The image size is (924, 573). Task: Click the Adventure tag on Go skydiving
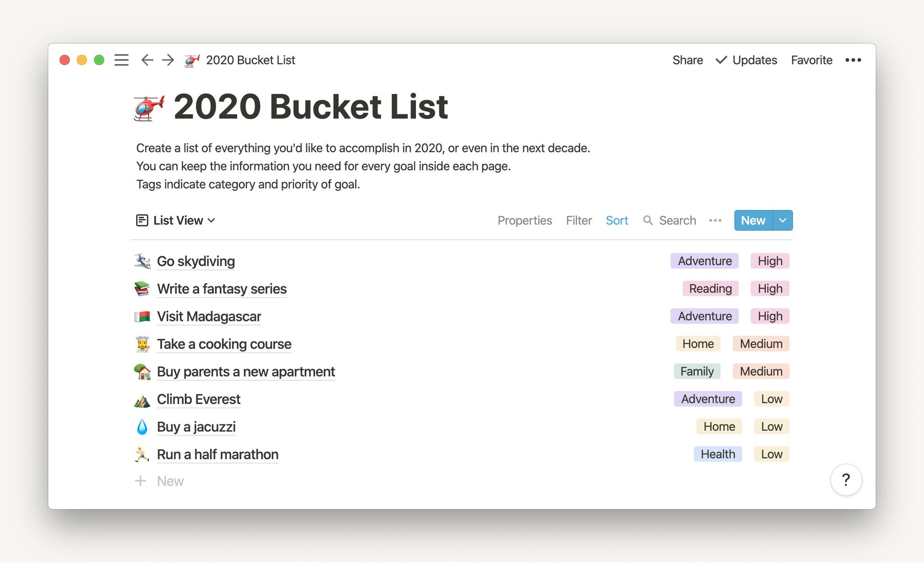[704, 261]
